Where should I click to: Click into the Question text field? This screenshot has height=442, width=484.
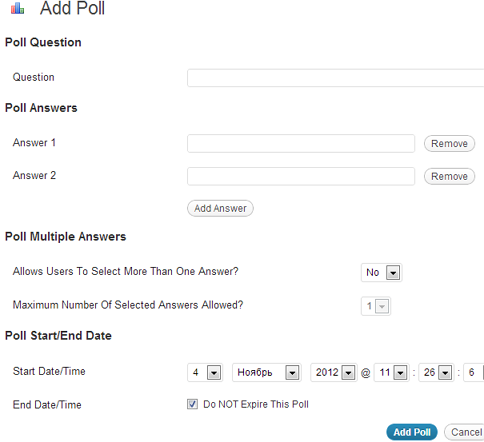tap(335, 78)
